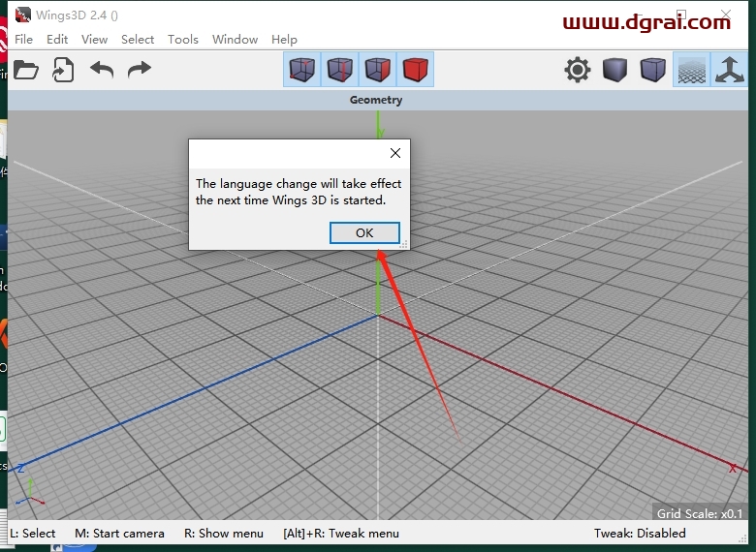Viewport: 756px width, 552px height.
Task: Click the 'L: Select' status hint
Action: [32, 534]
